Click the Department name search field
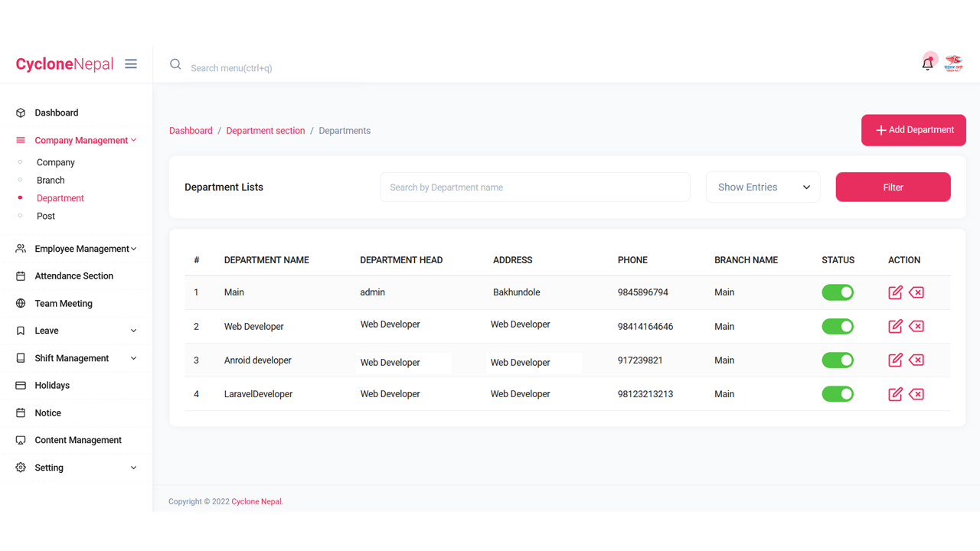 (x=534, y=187)
